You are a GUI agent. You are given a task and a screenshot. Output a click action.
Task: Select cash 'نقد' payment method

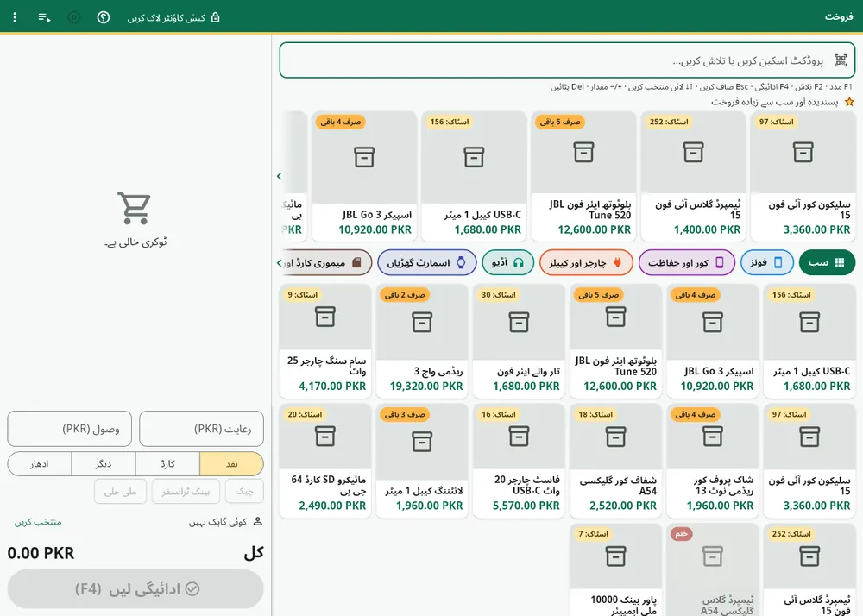pos(231,464)
